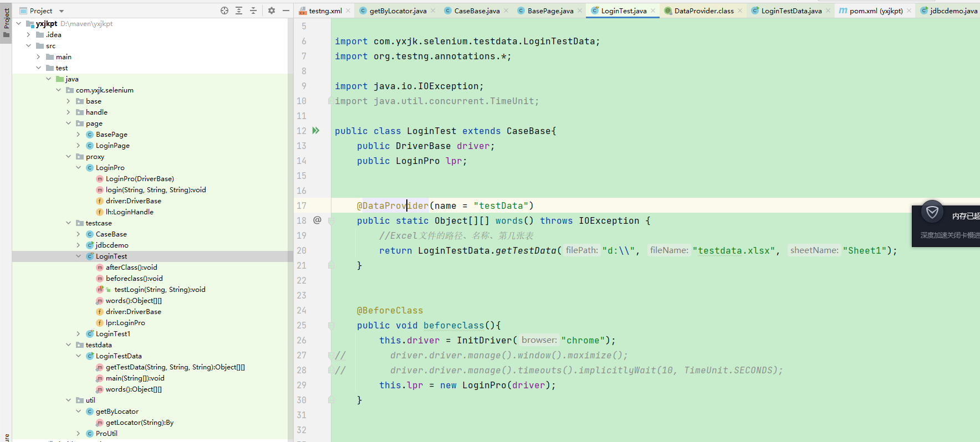Select main(String[]):void method
980x442 pixels.
point(135,378)
